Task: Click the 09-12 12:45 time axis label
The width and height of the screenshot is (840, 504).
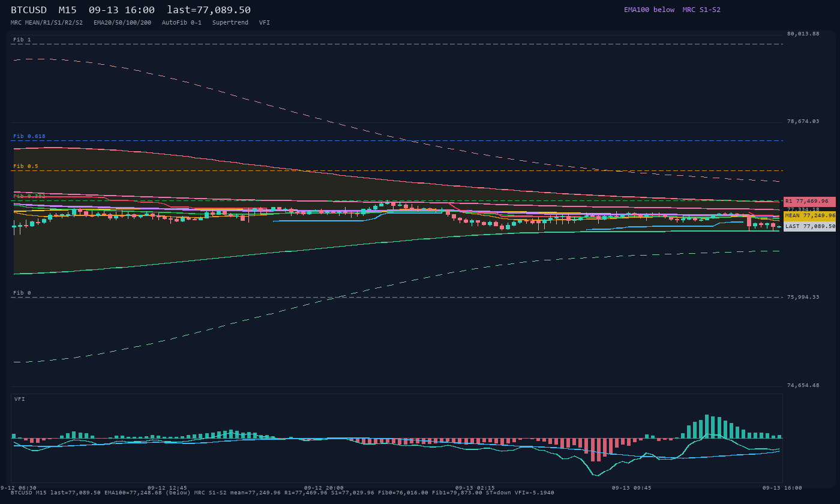Action: coord(167,488)
